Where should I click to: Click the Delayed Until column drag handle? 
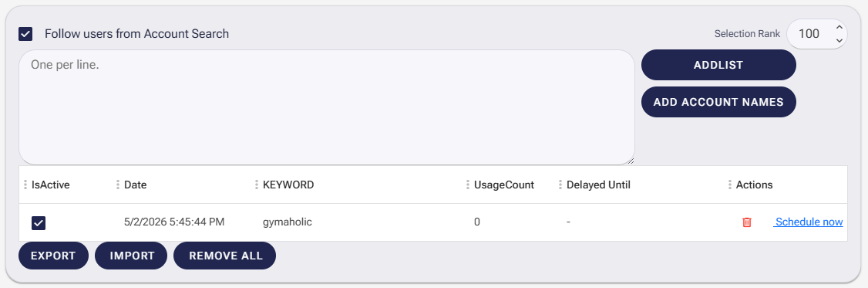point(560,185)
